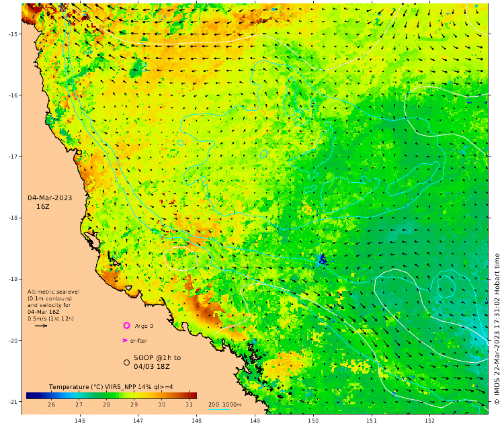Click latitude axis label -18

(x=14, y=218)
